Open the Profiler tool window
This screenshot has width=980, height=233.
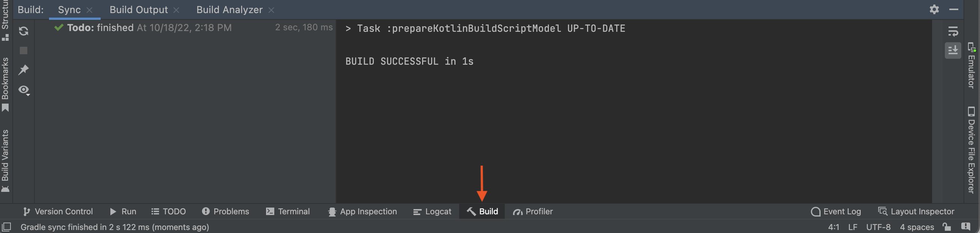(532, 211)
